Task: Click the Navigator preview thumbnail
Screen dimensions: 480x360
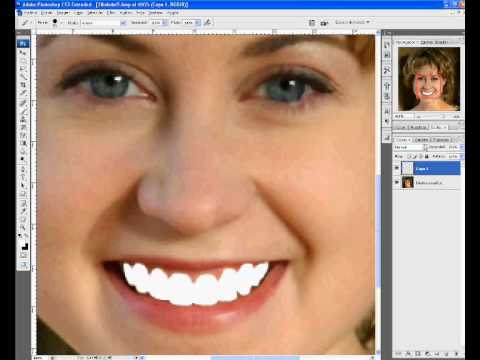Action: pyautogui.click(x=429, y=79)
